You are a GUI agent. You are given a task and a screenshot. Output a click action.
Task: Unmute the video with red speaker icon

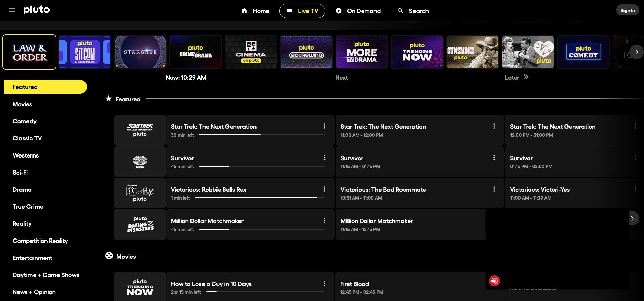494,281
